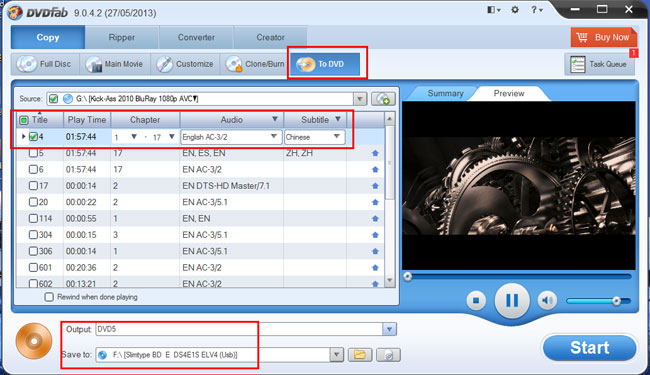Viewport: 650px width, 375px height.
Task: Enable Rewind when done playing
Action: 49,297
